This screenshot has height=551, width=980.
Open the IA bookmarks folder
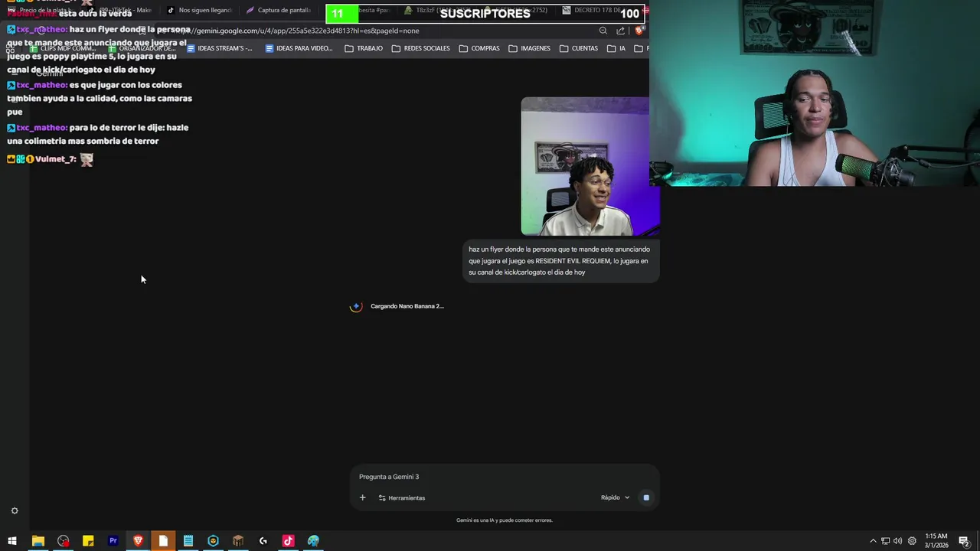[616, 48]
